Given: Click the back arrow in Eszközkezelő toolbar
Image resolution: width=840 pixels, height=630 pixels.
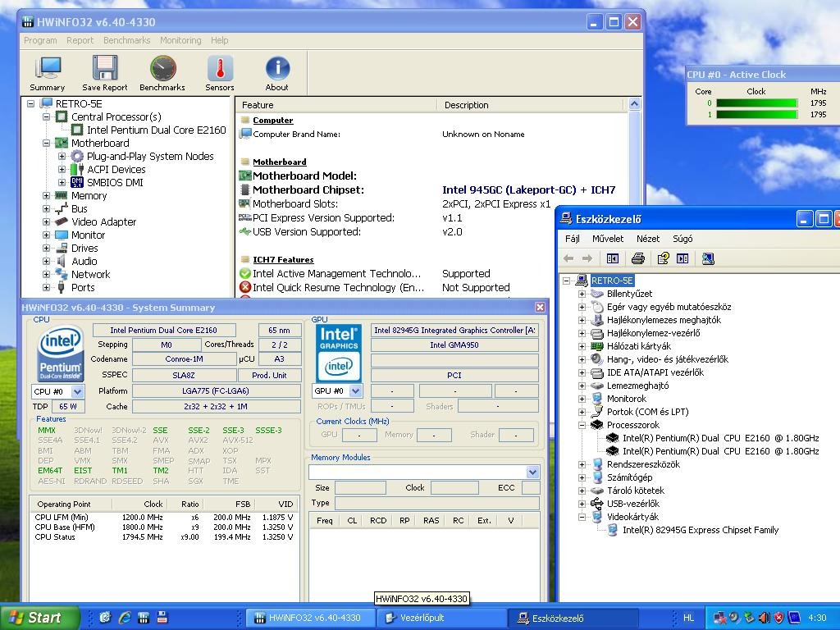Looking at the screenshot, I should 568,258.
